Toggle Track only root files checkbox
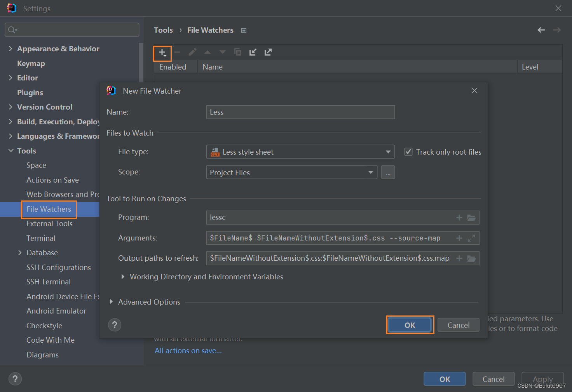This screenshot has width=572, height=392. coord(408,152)
